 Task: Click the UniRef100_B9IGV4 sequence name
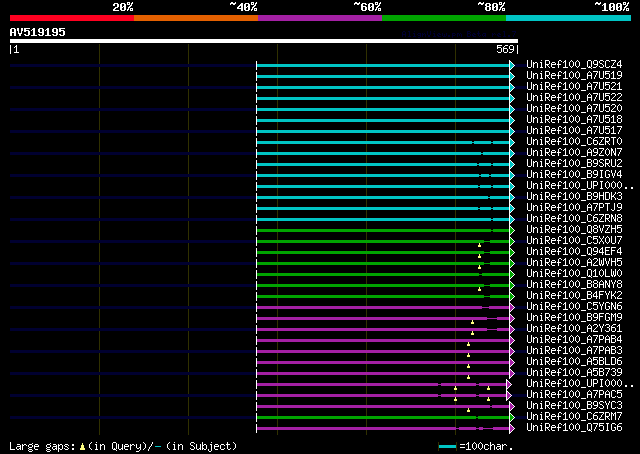[x=574, y=175]
